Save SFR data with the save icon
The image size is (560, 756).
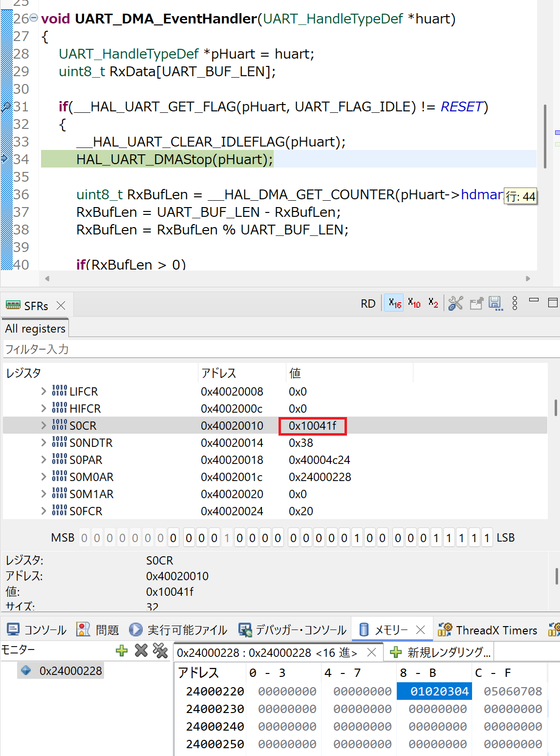pyautogui.click(x=495, y=303)
